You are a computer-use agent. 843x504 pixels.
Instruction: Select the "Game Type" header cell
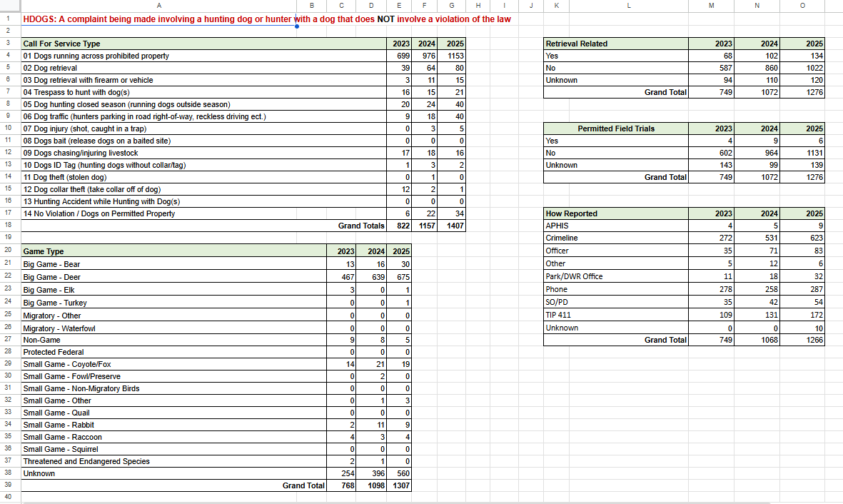(x=44, y=251)
